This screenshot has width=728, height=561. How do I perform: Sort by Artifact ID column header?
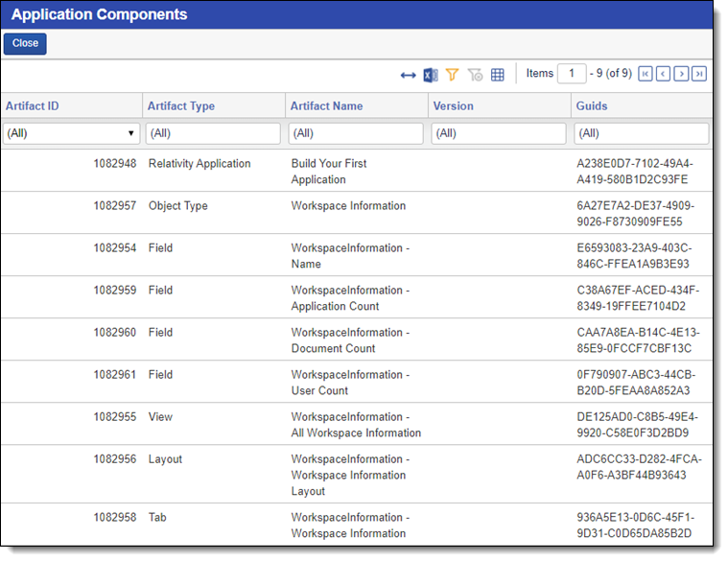point(32,105)
